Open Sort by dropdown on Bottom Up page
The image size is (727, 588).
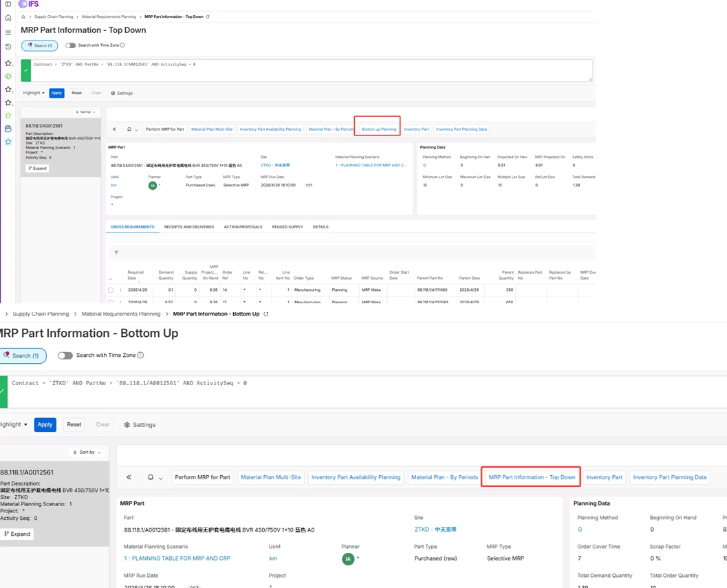[87, 452]
